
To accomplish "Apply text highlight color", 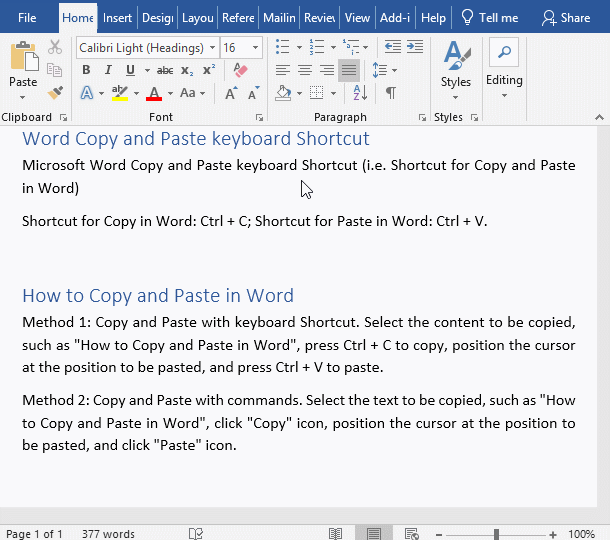I will [x=120, y=93].
